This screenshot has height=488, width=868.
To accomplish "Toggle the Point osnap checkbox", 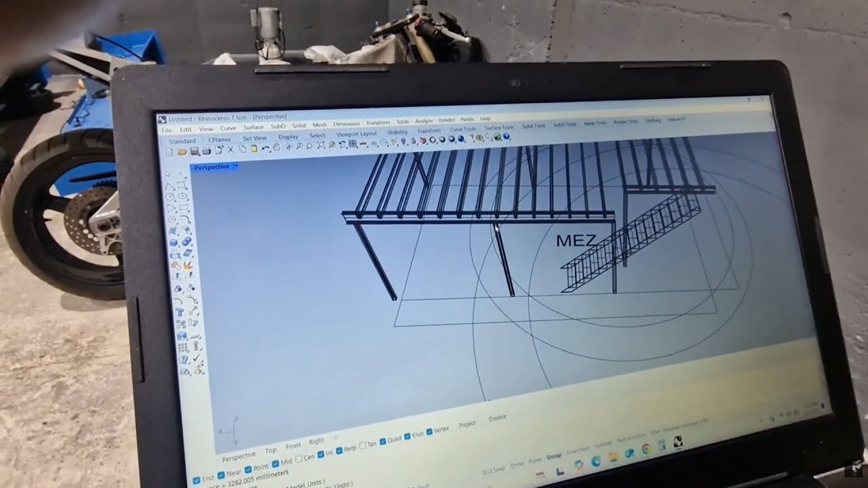I will pyautogui.click(x=248, y=470).
